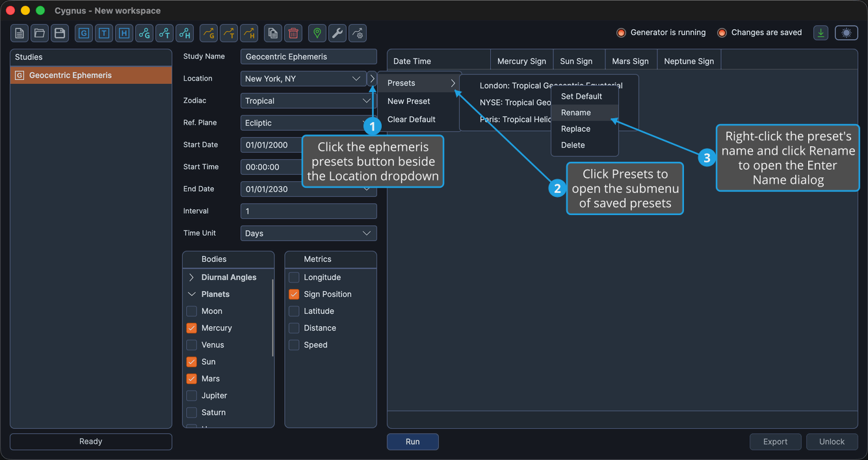Open the Time Unit dropdown showing Days
This screenshot has height=460, width=868.
[x=309, y=233]
